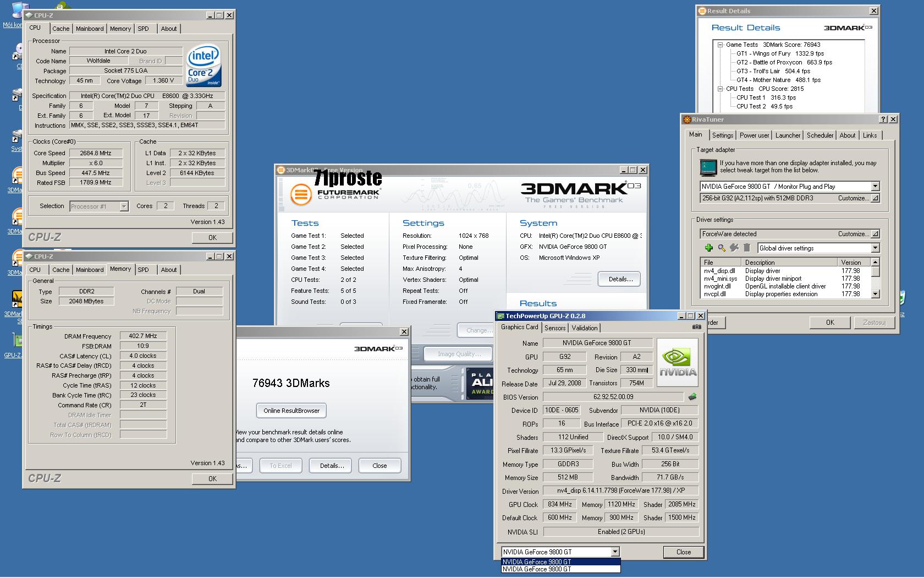This screenshot has height=578, width=924.
Task: Collapse the CPU Tests tree node
Action: pos(720,89)
